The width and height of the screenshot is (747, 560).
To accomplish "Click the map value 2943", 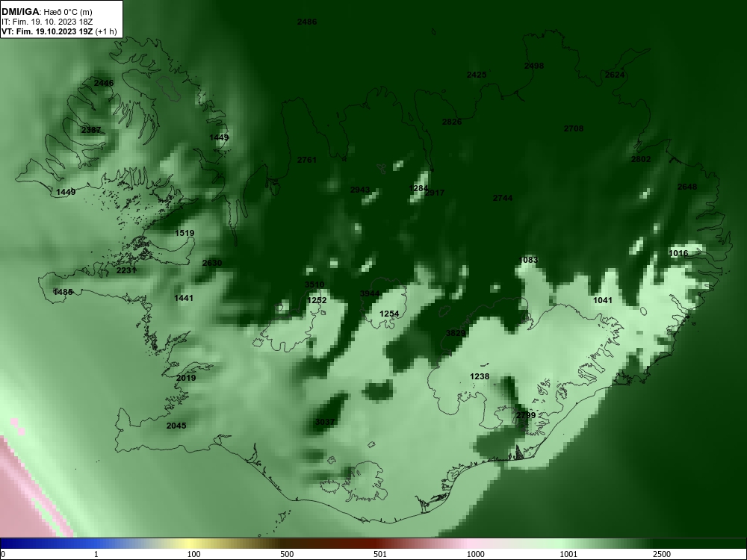I will (360, 190).
